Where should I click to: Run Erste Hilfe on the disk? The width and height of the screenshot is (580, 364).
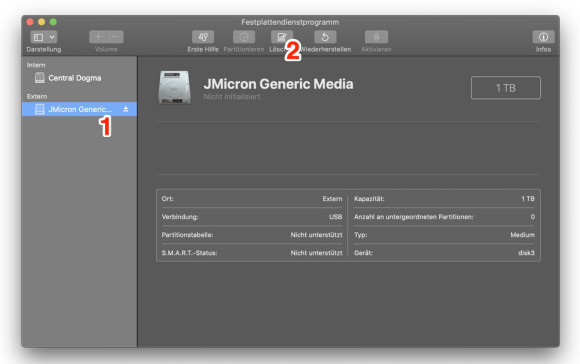(x=203, y=37)
